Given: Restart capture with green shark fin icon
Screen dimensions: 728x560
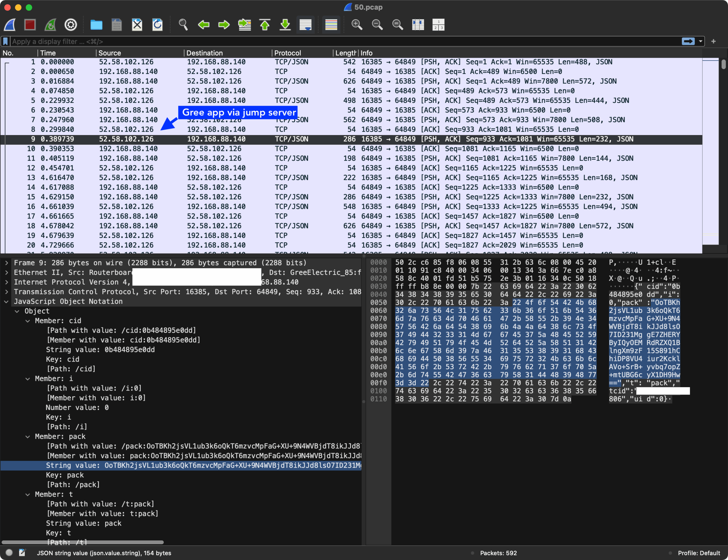Looking at the screenshot, I should (x=50, y=25).
